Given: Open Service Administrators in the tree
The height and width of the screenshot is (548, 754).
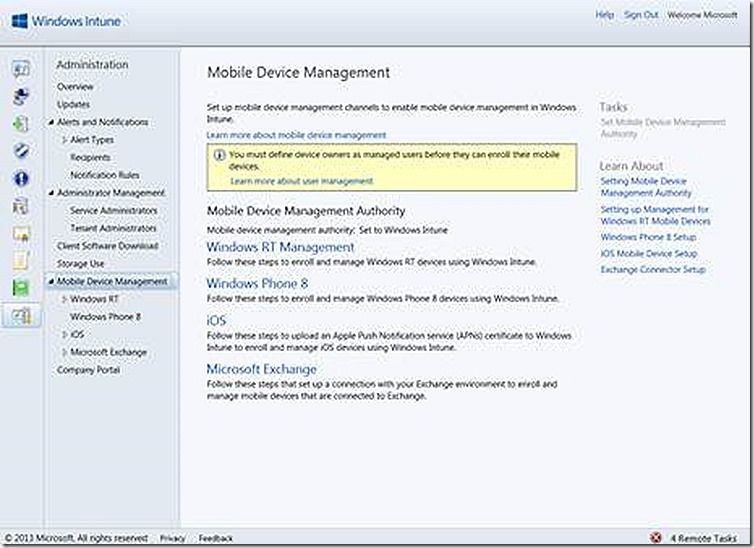Looking at the screenshot, I should click(113, 211).
